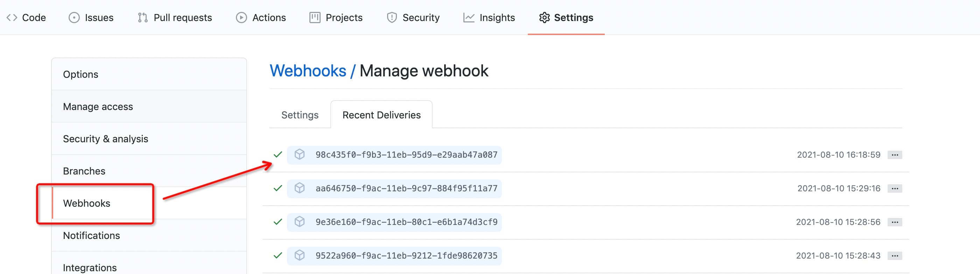The width and height of the screenshot is (980, 274).
Task: Click package icon for delivery 9e36e160
Action: [300, 221]
